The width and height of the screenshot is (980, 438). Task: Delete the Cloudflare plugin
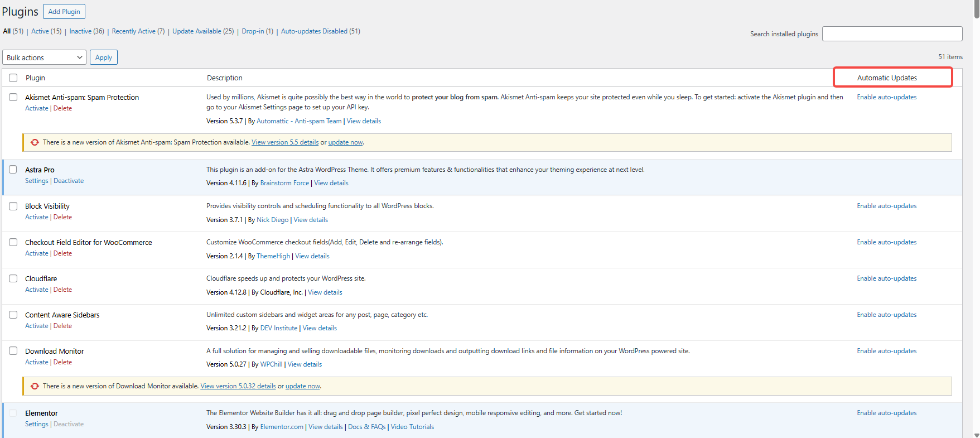62,290
